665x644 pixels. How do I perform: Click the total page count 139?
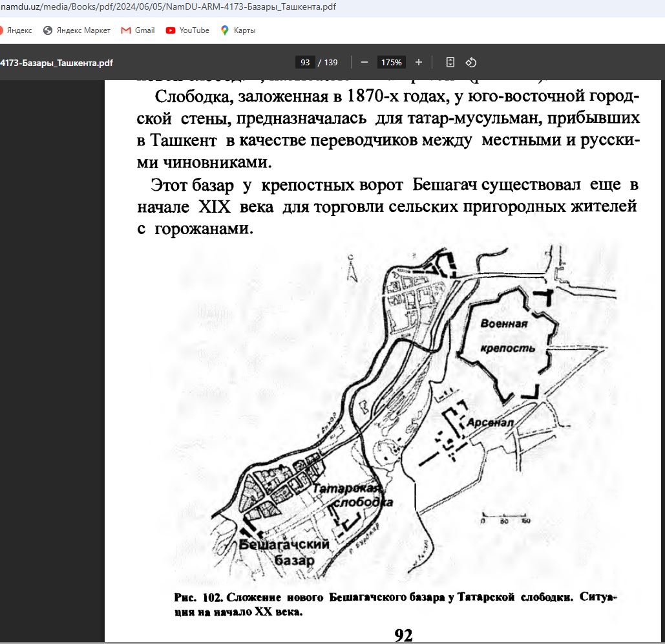click(x=331, y=63)
